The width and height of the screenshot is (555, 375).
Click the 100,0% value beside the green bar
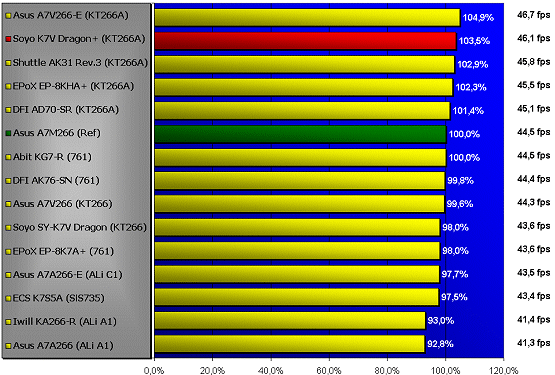pyautogui.click(x=464, y=134)
